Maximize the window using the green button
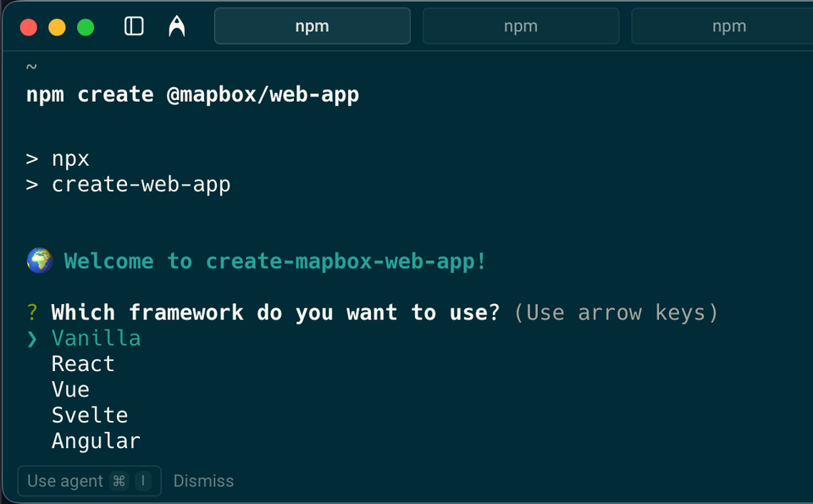This screenshot has width=813, height=504. click(x=86, y=27)
